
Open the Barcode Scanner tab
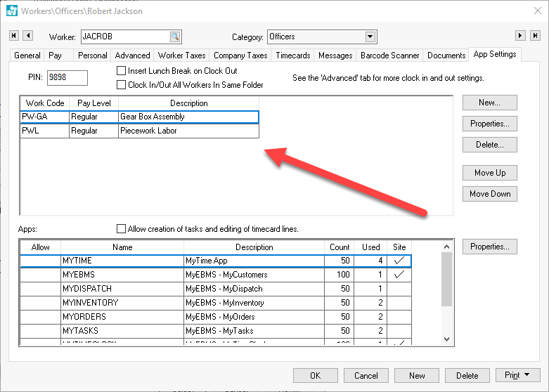pos(389,55)
